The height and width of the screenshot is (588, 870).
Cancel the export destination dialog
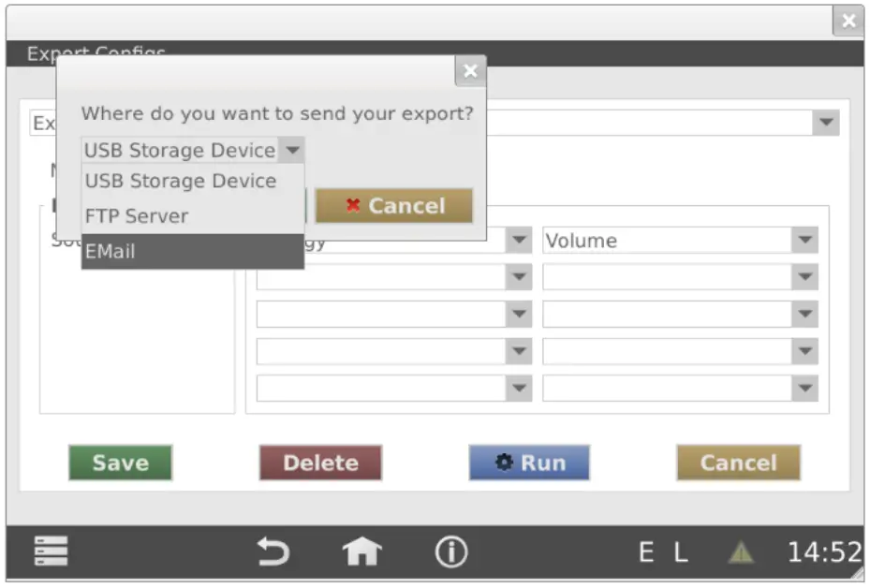(x=394, y=206)
